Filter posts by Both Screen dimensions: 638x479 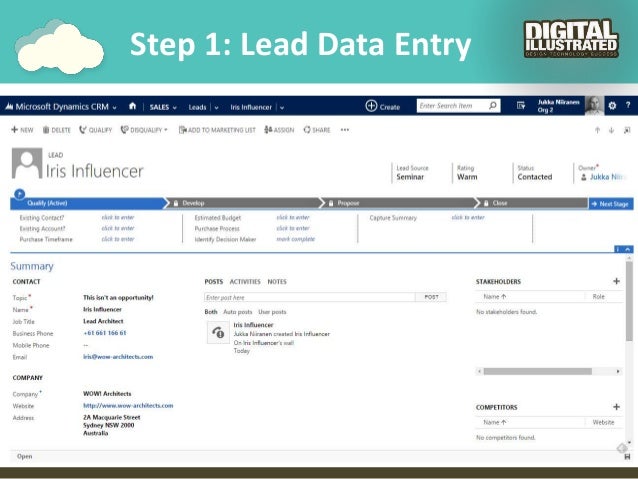(x=211, y=312)
